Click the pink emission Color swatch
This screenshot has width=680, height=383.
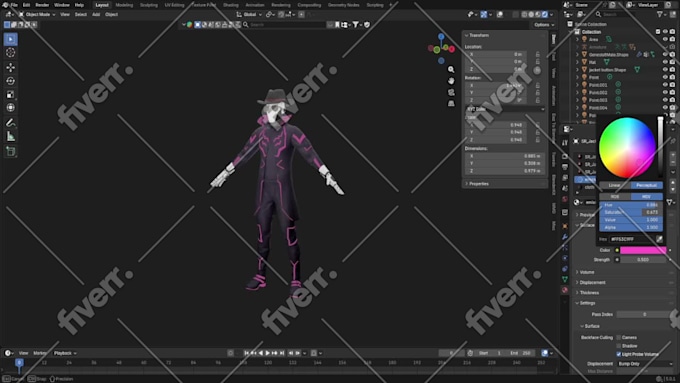(643, 250)
